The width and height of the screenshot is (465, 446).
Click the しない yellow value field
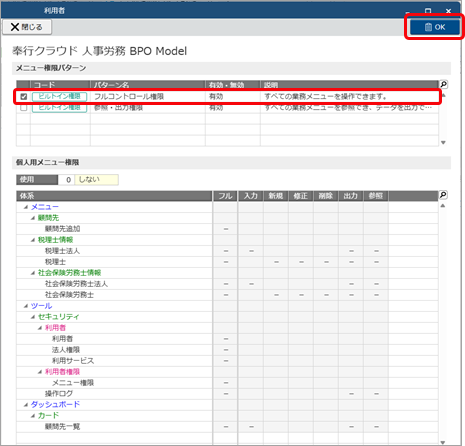[x=96, y=180]
